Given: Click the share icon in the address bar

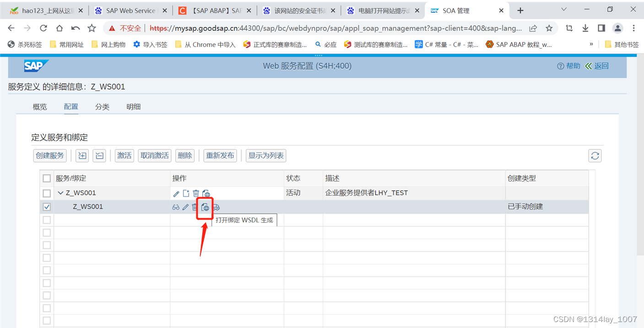Looking at the screenshot, I should coord(533,28).
